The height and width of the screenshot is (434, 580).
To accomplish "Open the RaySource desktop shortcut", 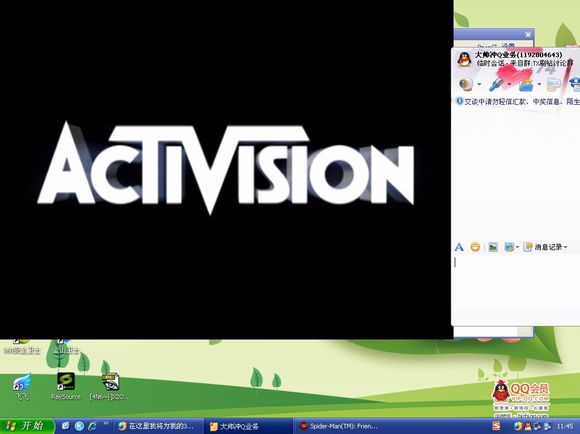I will [x=66, y=387].
